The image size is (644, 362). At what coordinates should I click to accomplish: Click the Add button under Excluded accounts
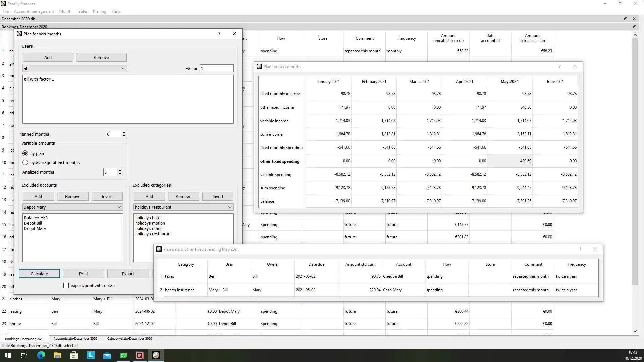tap(38, 196)
